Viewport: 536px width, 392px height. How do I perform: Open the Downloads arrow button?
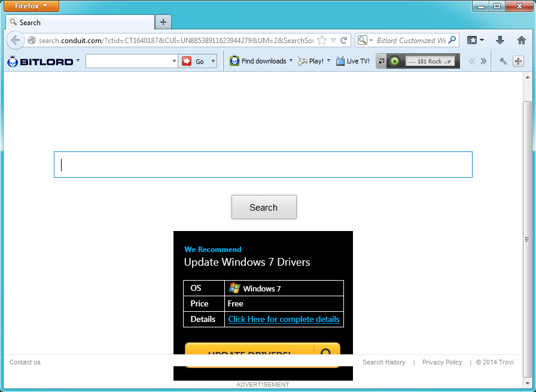point(500,40)
